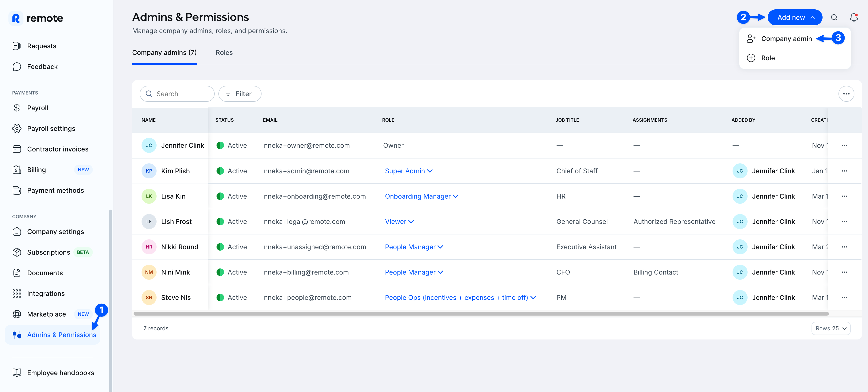Select the Payment methods card icon
868x392 pixels.
(x=17, y=190)
